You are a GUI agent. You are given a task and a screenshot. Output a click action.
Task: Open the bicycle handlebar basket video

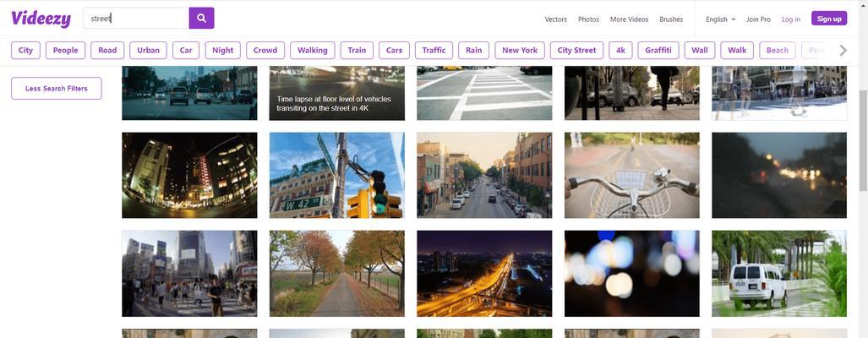point(631,175)
